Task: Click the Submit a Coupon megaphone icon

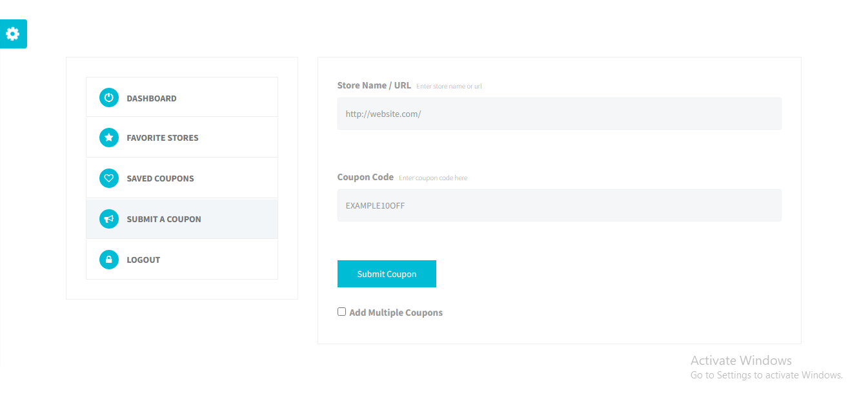Action: (x=109, y=219)
